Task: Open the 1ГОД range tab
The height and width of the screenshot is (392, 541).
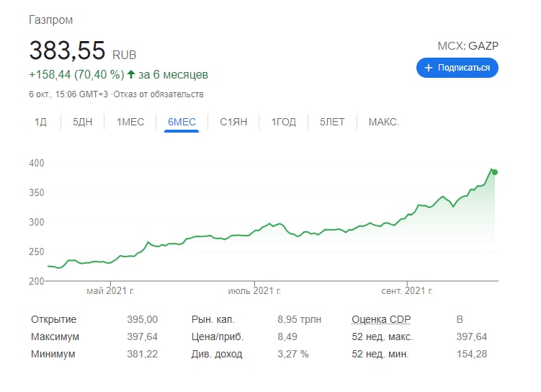Action: 284,122
